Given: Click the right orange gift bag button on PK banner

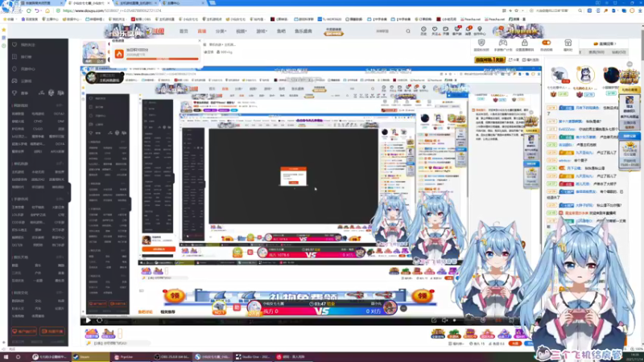Looking at the screenshot, I should (423, 295).
